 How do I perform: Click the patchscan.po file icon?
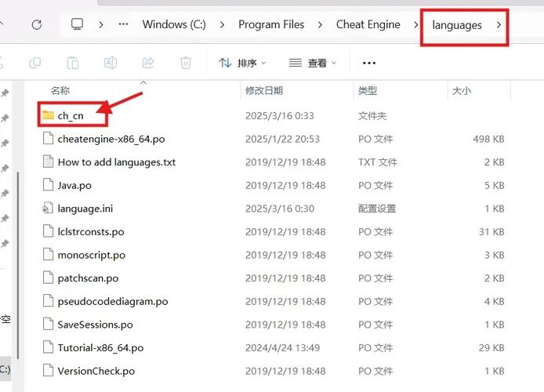48,278
